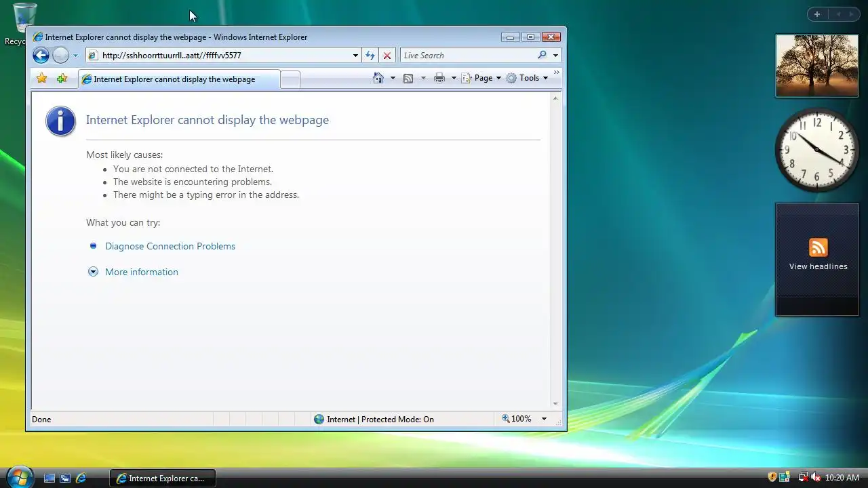Click Diagnose Connection Problems link
This screenshot has height=488, width=868.
coord(170,246)
